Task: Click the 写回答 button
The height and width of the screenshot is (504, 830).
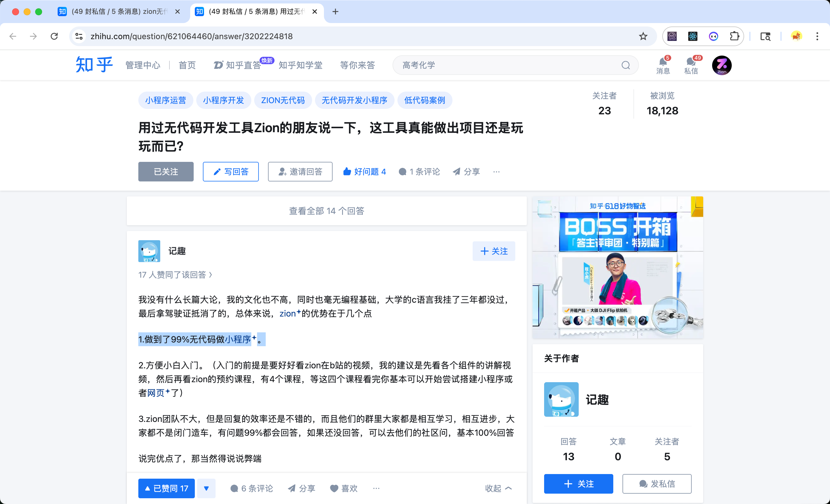Action: pyautogui.click(x=231, y=172)
